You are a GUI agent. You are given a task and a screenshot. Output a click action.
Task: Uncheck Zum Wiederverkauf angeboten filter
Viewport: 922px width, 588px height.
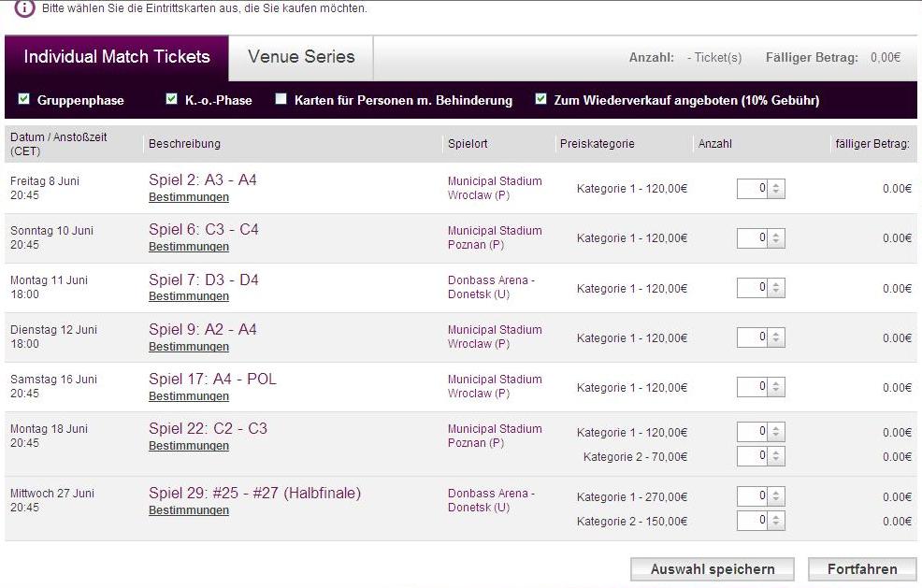541,99
